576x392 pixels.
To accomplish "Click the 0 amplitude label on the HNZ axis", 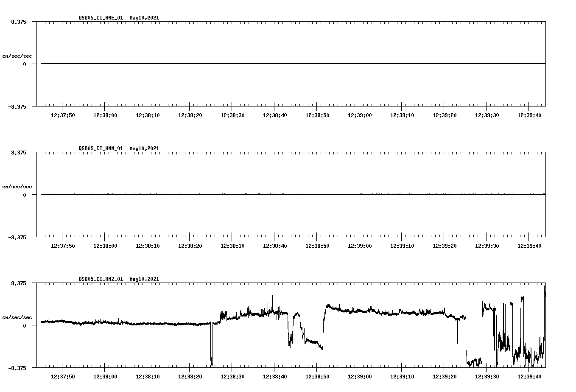I will (x=24, y=325).
